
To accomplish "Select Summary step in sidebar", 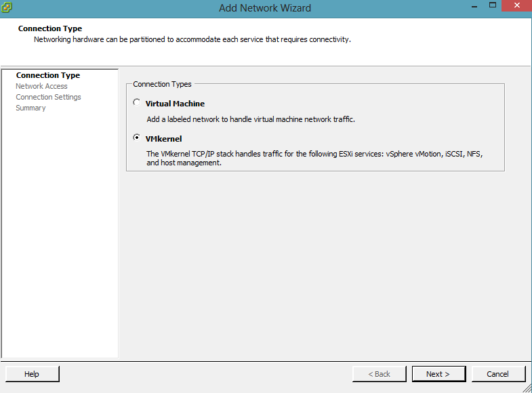I will pos(30,108).
